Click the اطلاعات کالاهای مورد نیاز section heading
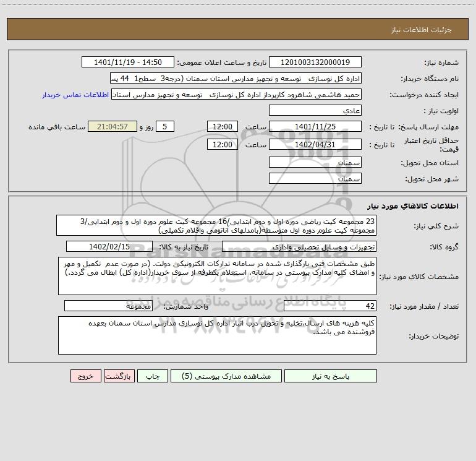Screen dimensions: 476x461 [x=412, y=205]
